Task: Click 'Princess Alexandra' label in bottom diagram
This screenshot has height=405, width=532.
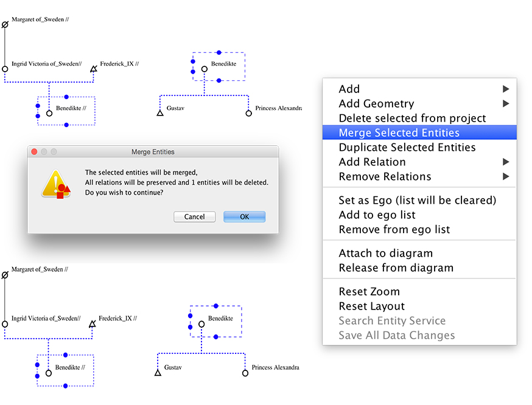Action: pyautogui.click(x=276, y=367)
